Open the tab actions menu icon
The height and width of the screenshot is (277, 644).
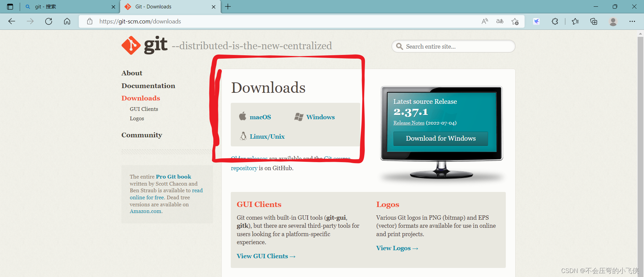tap(10, 7)
